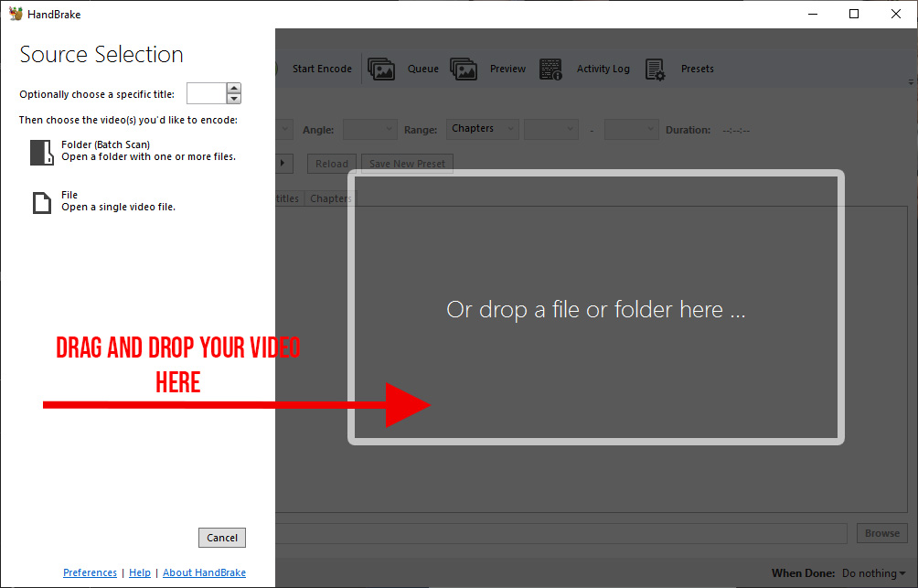Click the "Optionally choose a specific title:" text
Screen dimensions: 918x588
[97, 94]
